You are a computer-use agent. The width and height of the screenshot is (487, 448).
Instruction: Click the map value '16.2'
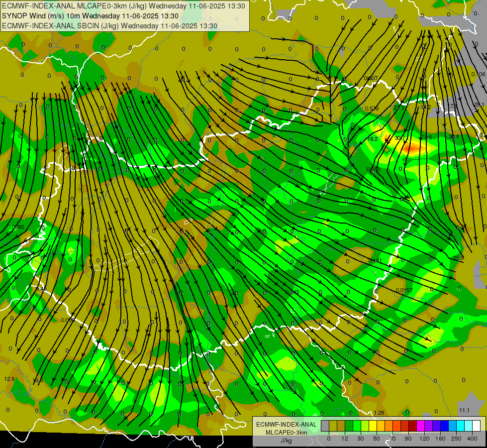point(373,139)
